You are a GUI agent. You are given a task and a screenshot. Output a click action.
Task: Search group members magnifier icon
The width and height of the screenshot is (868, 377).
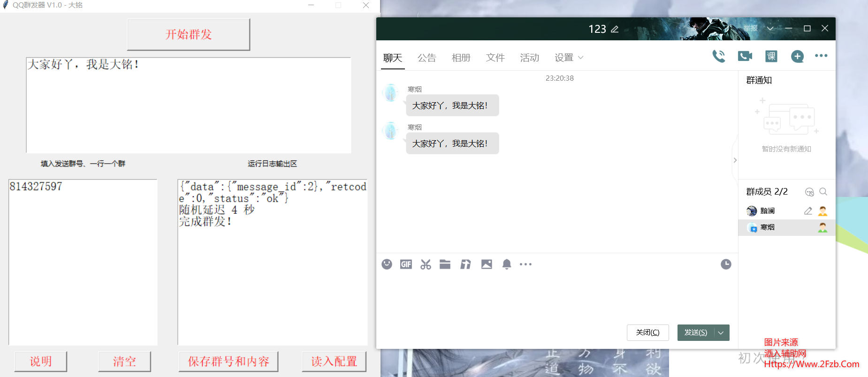[823, 192]
